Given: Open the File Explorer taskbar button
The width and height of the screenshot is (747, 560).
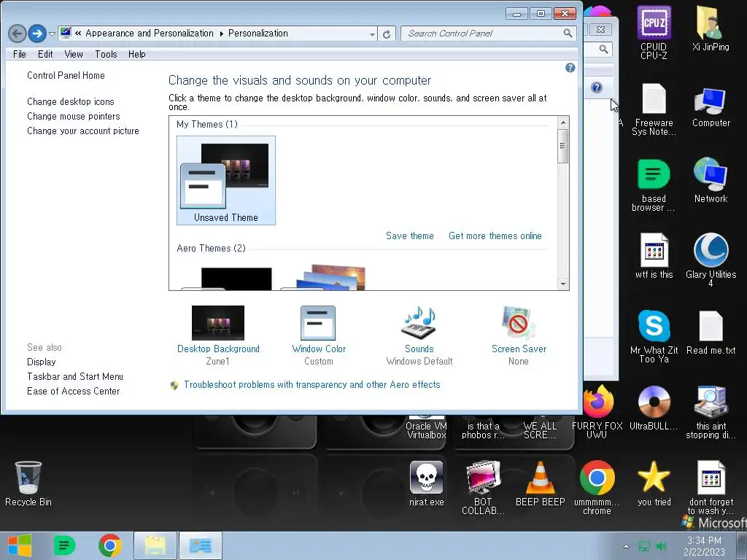Looking at the screenshot, I should (x=155, y=545).
